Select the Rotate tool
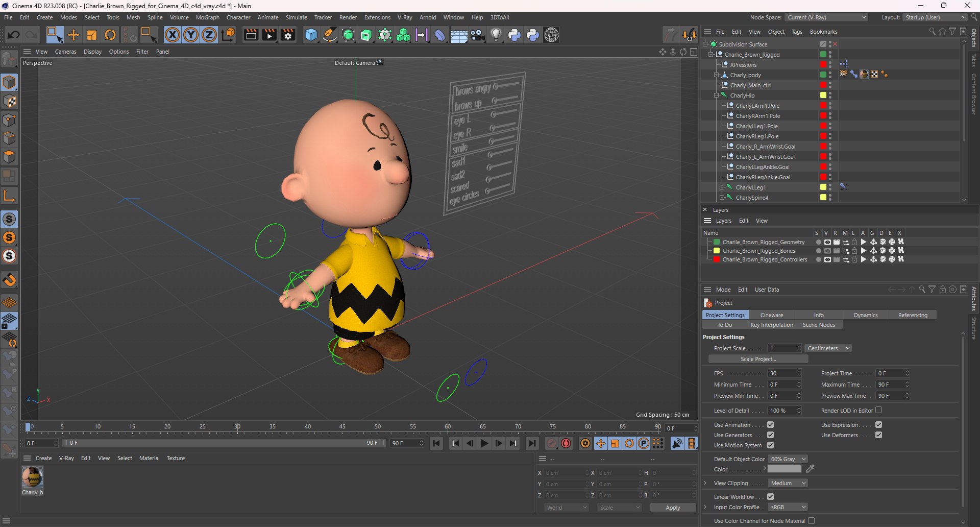The image size is (980, 527). (x=110, y=35)
